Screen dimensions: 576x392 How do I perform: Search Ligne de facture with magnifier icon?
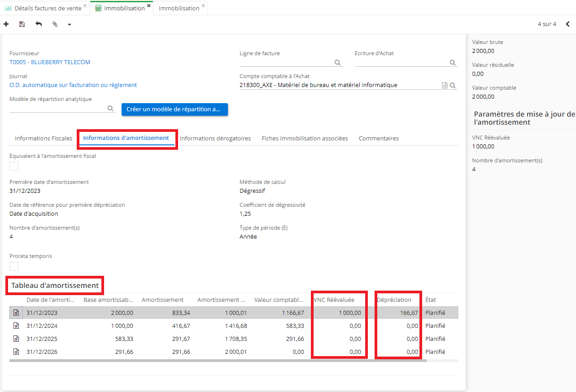(x=338, y=63)
